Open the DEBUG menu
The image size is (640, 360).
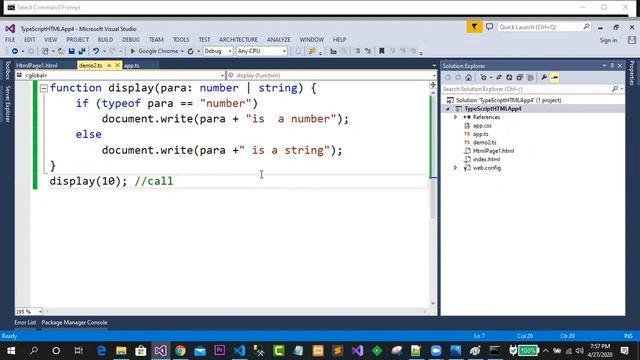[131, 40]
